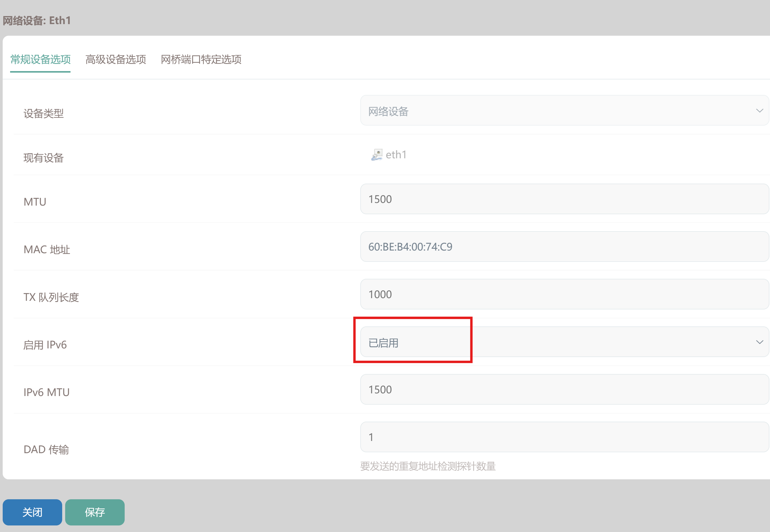The height and width of the screenshot is (532, 770).
Task: Click the MTU row label
Action: (35, 202)
